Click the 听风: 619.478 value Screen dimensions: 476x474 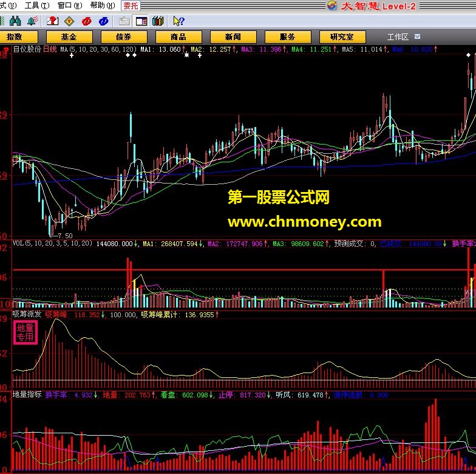(300, 395)
